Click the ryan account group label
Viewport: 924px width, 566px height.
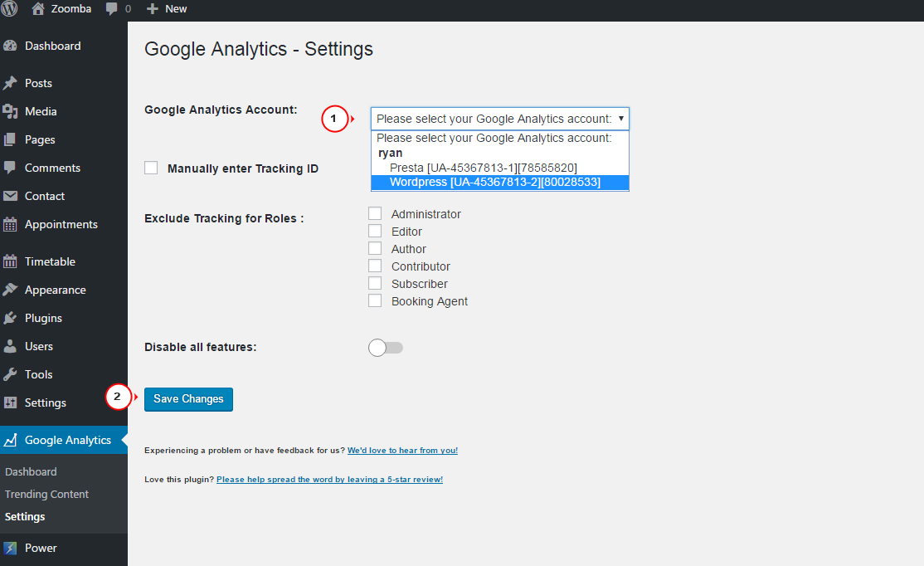[390, 153]
